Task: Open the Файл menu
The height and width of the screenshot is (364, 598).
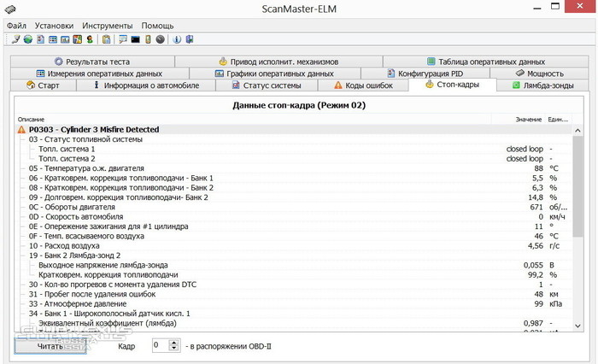Action: (x=17, y=26)
